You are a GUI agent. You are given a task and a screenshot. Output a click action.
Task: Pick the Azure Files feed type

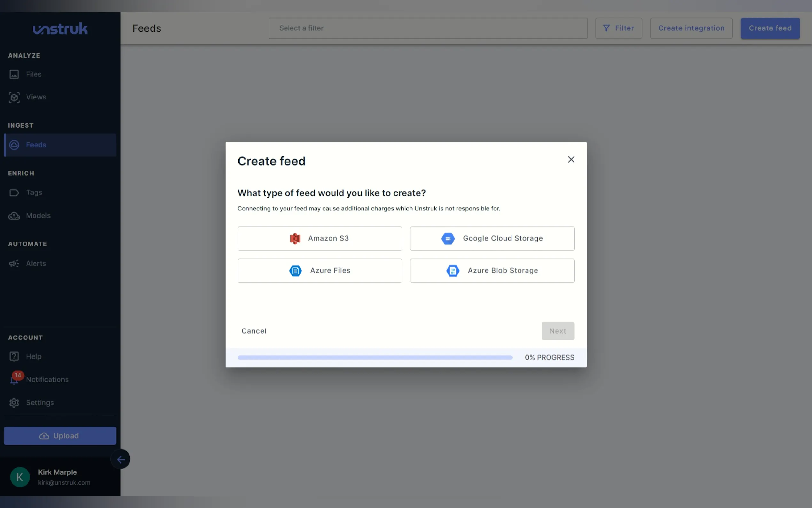pos(320,270)
